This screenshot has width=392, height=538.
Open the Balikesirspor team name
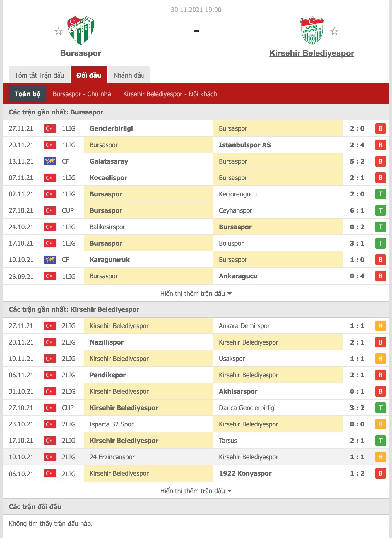(107, 227)
